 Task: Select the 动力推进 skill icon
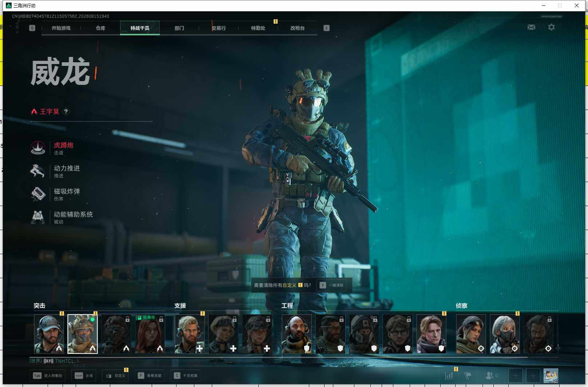(x=38, y=171)
